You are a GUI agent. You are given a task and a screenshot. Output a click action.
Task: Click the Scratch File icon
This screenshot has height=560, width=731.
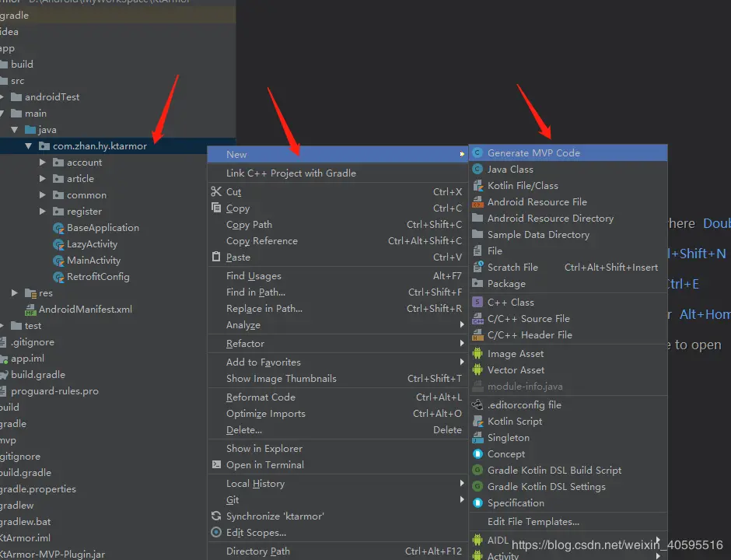[x=477, y=268]
